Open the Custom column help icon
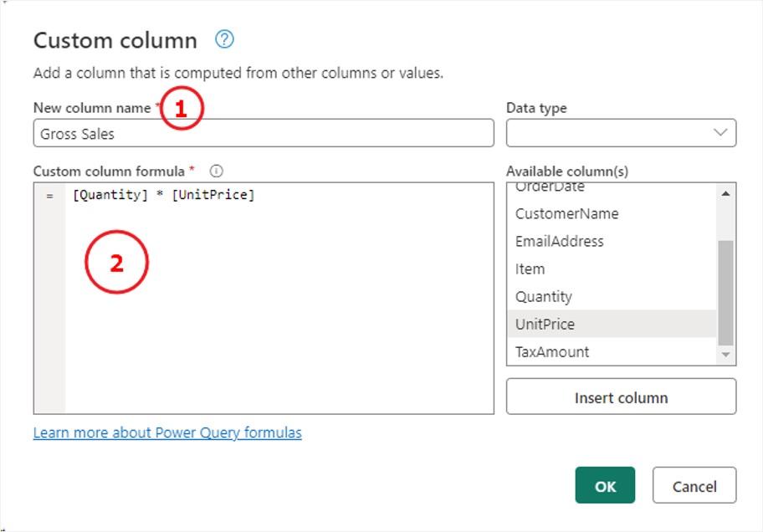Viewport: 763px width, 532px height. [224, 39]
